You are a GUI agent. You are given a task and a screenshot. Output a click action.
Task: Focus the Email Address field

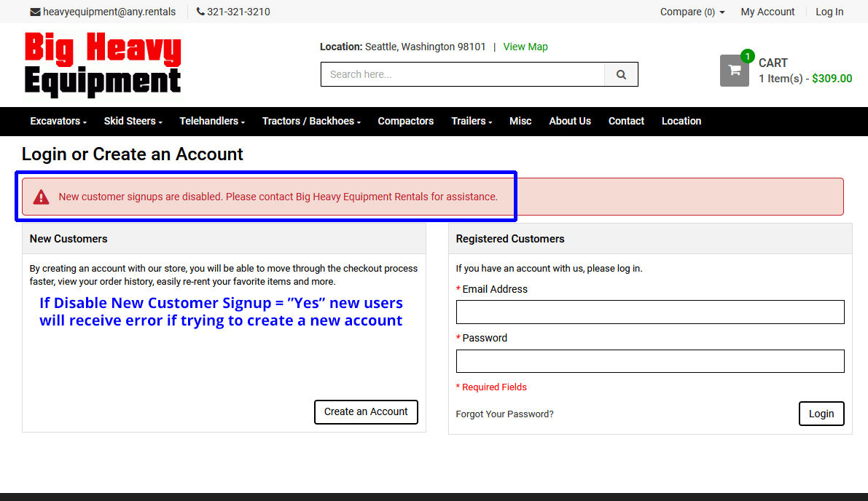point(650,312)
